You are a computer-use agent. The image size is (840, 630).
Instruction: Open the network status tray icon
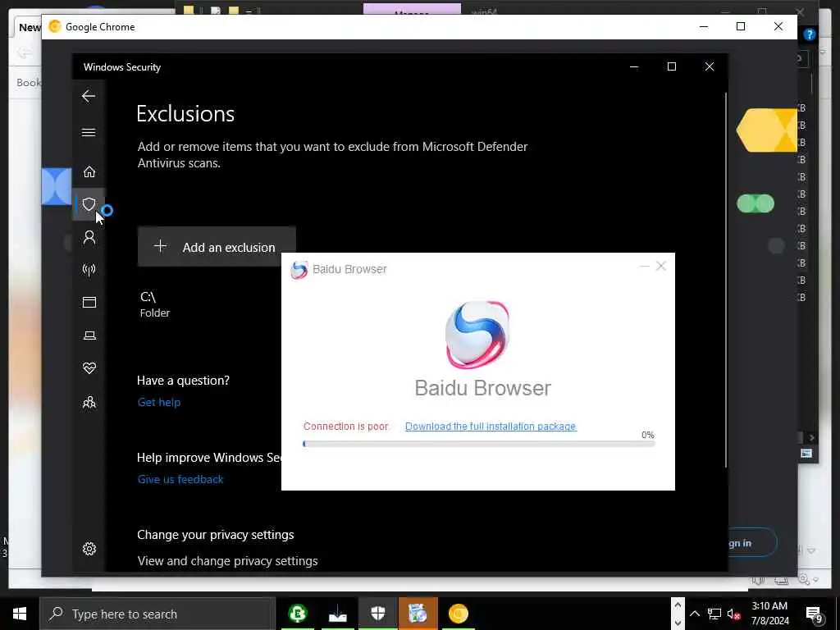(714, 614)
